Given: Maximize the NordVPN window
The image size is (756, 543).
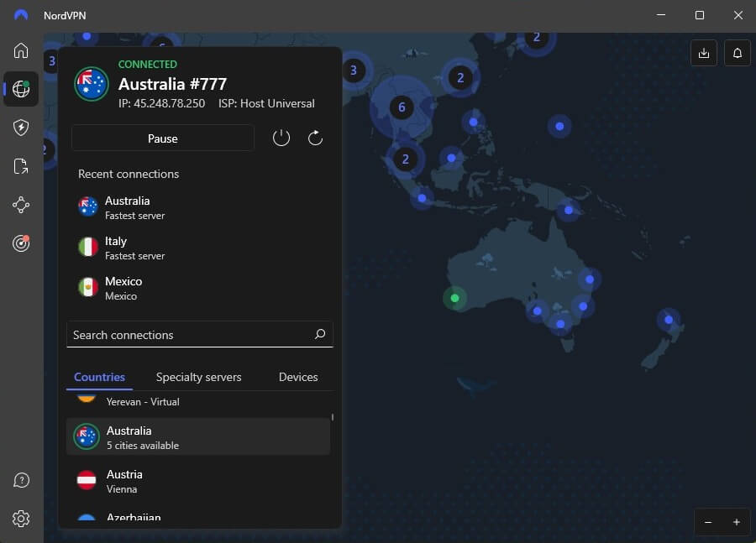Looking at the screenshot, I should (x=700, y=15).
